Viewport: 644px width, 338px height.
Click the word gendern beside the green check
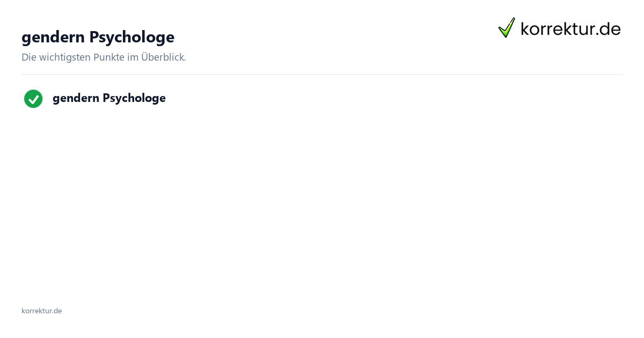pyautogui.click(x=76, y=99)
